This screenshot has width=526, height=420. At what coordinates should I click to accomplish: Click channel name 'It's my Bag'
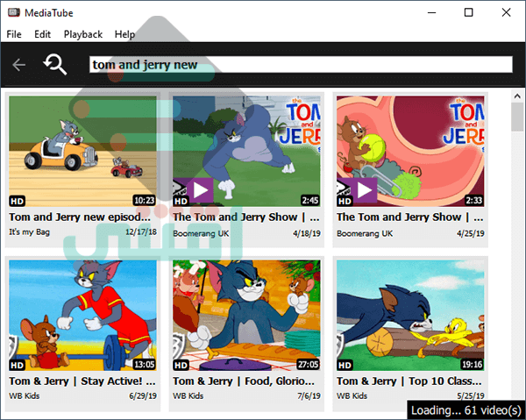click(x=30, y=231)
